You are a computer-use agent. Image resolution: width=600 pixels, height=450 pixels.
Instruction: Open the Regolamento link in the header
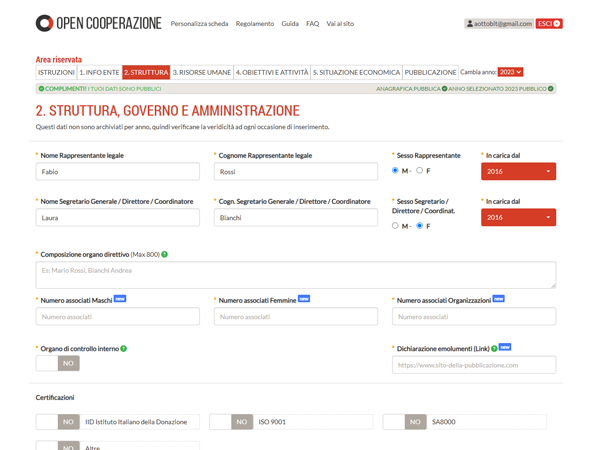pos(255,24)
